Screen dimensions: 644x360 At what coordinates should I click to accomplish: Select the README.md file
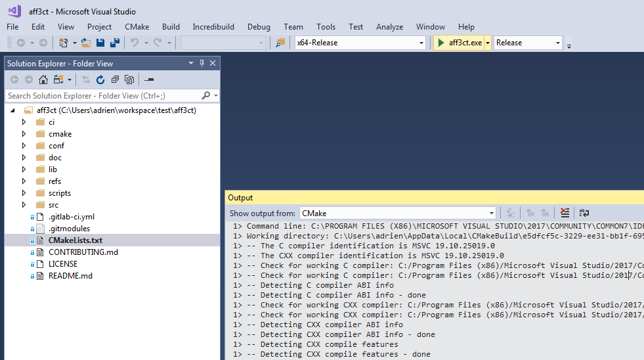click(70, 276)
